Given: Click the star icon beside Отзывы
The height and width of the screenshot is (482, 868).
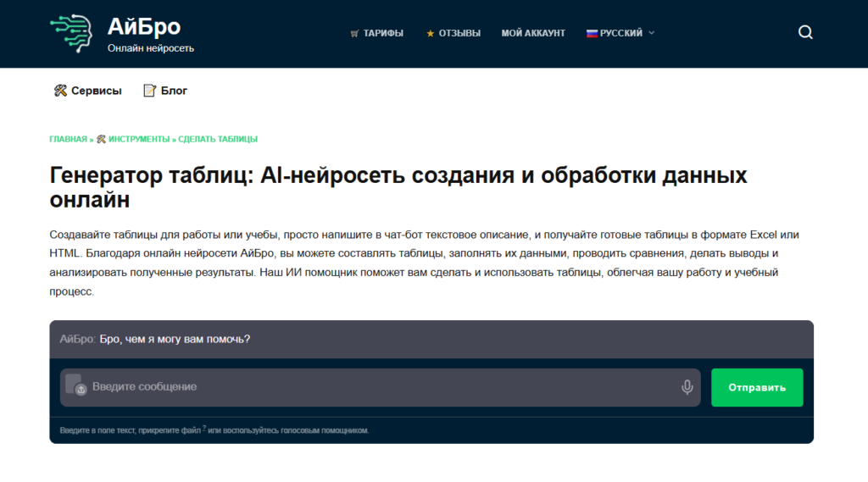Looking at the screenshot, I should 430,34.
